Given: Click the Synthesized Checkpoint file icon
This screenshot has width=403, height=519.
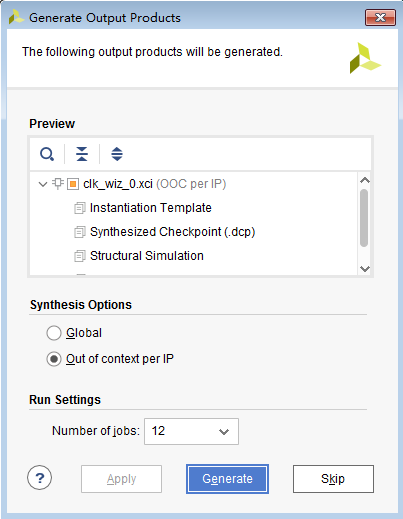Looking at the screenshot, I should [79, 232].
